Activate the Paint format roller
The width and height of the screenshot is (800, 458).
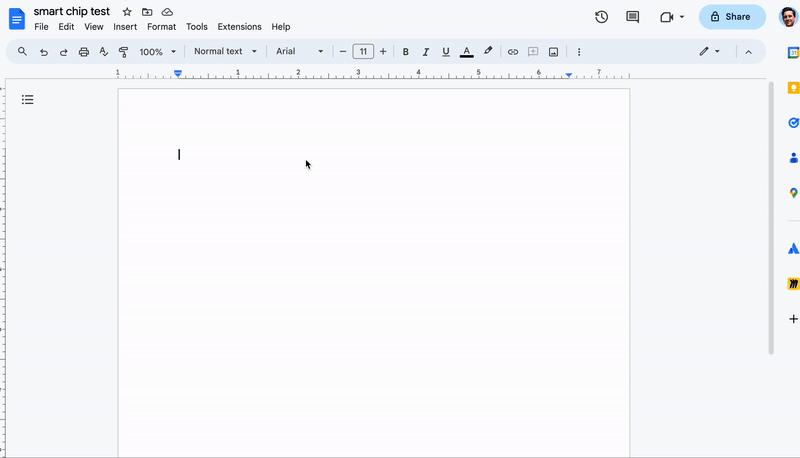pyautogui.click(x=123, y=52)
